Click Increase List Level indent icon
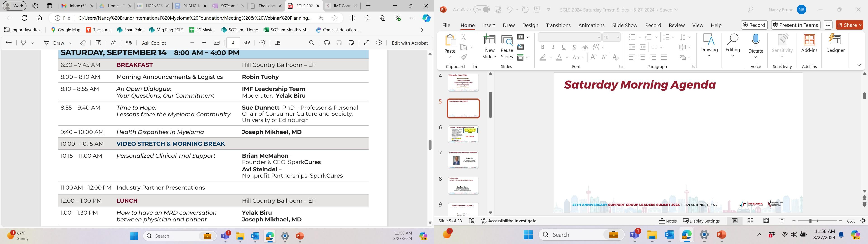The image size is (868, 244). 643,47
